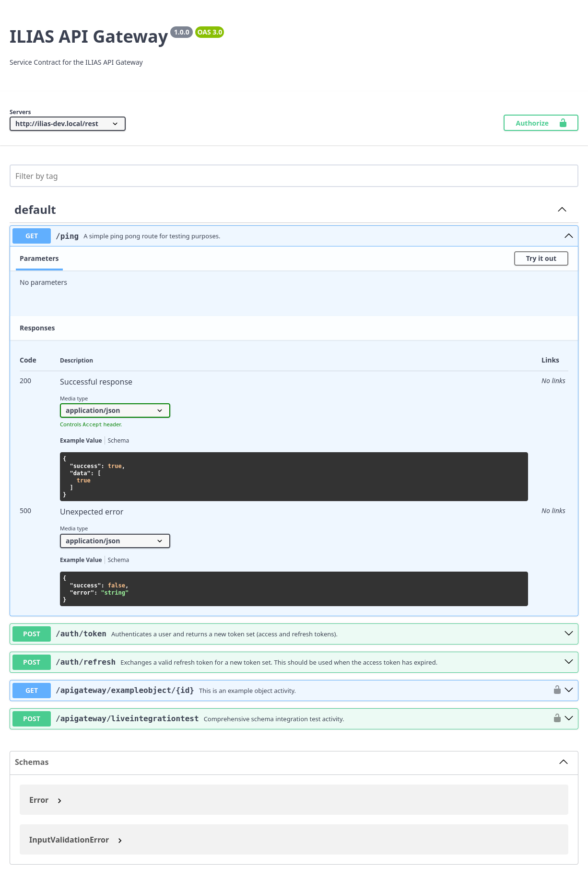Click lock icon on exampleobject route

(557, 690)
